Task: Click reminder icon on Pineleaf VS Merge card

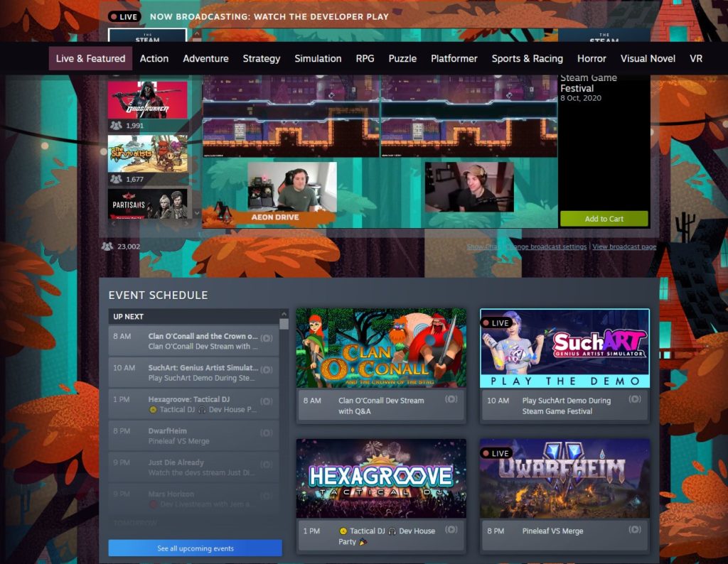Action: click(x=635, y=529)
